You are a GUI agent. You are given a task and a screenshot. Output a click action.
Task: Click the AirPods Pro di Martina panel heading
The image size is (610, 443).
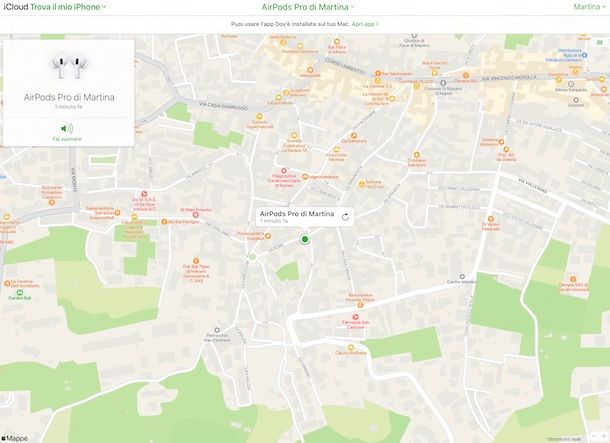pos(69,97)
